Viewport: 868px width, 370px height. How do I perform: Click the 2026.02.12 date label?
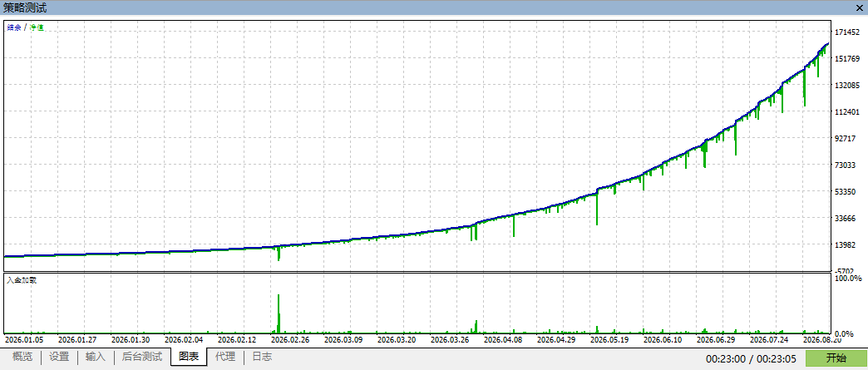tap(237, 340)
